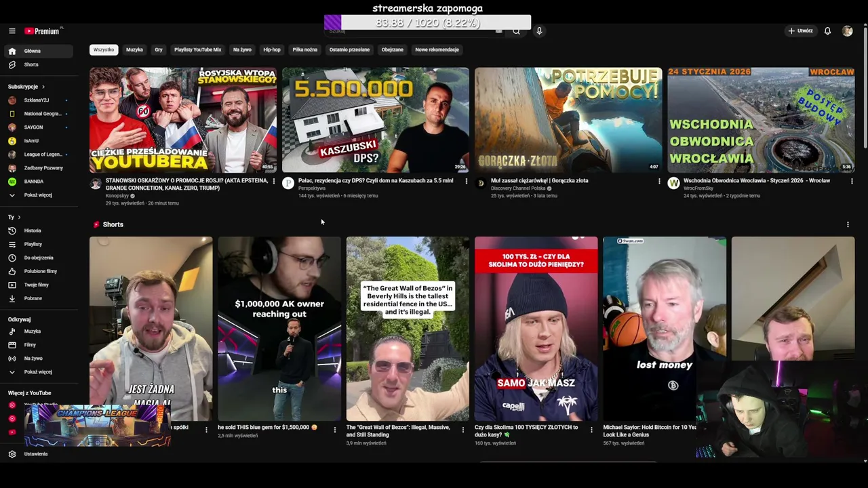
Task: Open the notifications bell
Action: [827, 31]
